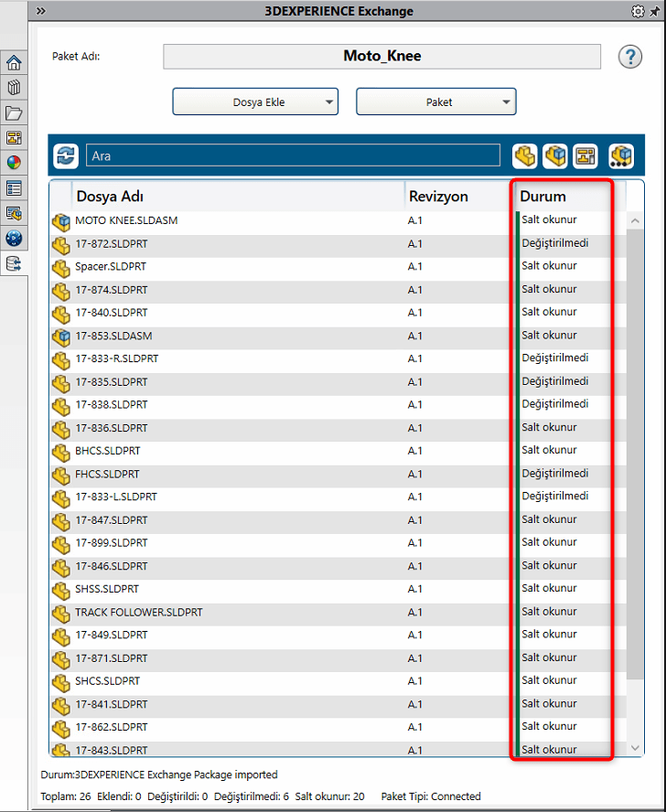Select the 17-833-R.SLDPRT file name
The image size is (666, 812).
pyautogui.click(x=116, y=358)
